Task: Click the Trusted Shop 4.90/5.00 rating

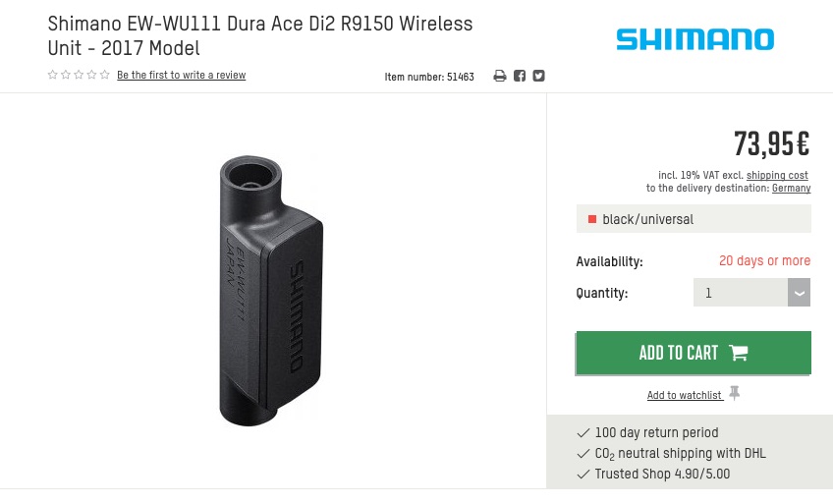Action: [662, 474]
